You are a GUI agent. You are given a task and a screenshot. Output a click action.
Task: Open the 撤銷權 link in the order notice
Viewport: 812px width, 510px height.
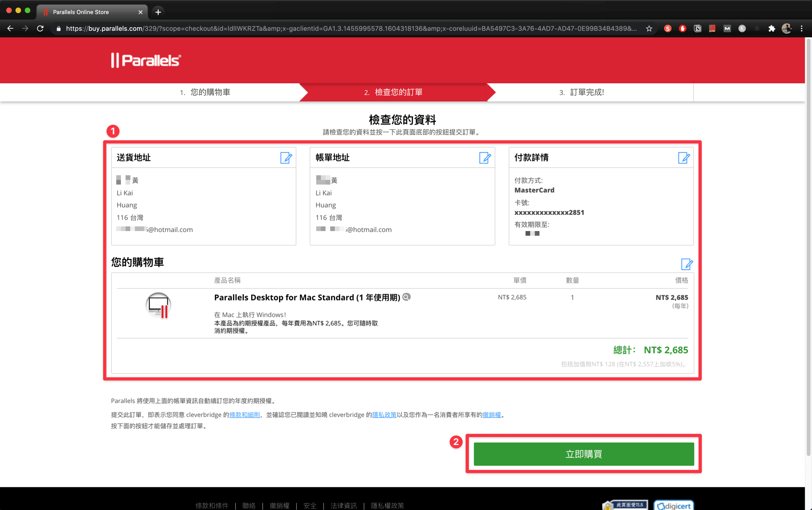click(x=492, y=415)
